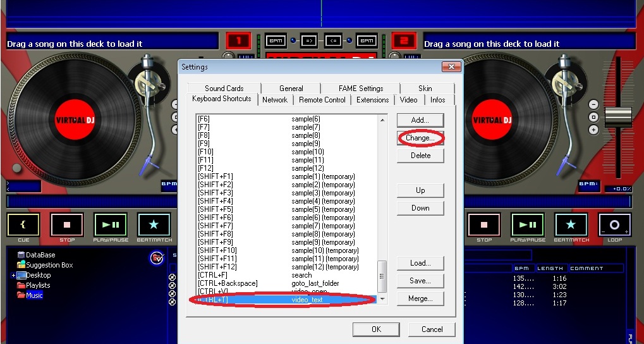Adjust the right deck pitch slider handle
Image resolution: width=644 pixels, height=344 pixels.
[x=618, y=117]
